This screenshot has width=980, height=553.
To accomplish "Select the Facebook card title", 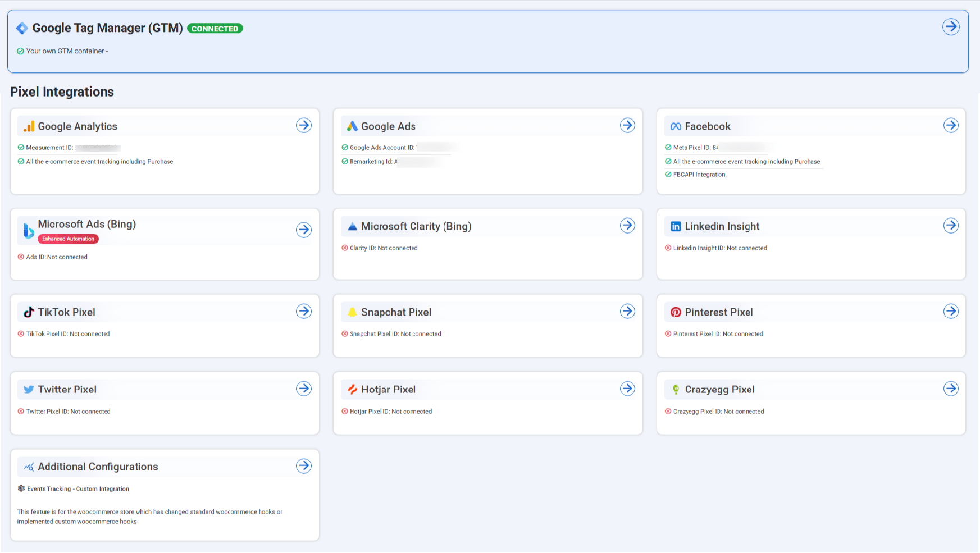I will [708, 127].
